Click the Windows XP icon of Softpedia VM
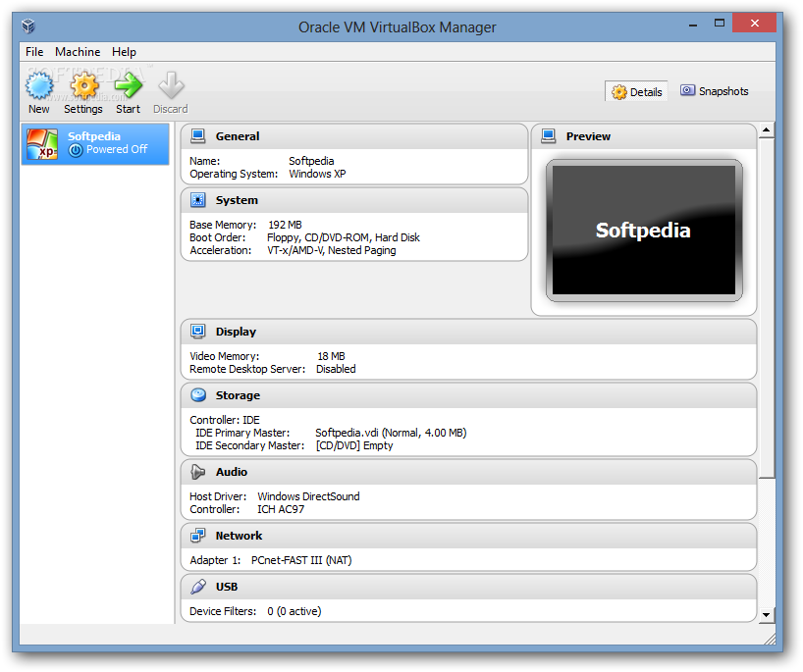 pos(42,144)
